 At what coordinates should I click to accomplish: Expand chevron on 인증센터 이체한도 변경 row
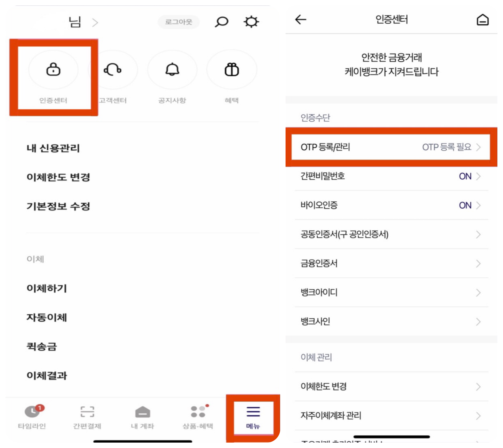coord(478,386)
